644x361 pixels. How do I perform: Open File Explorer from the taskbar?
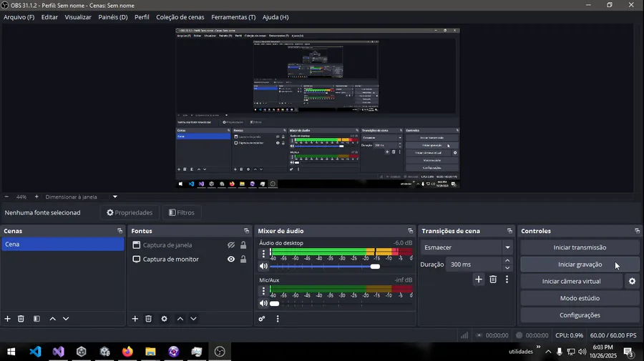pos(150,352)
